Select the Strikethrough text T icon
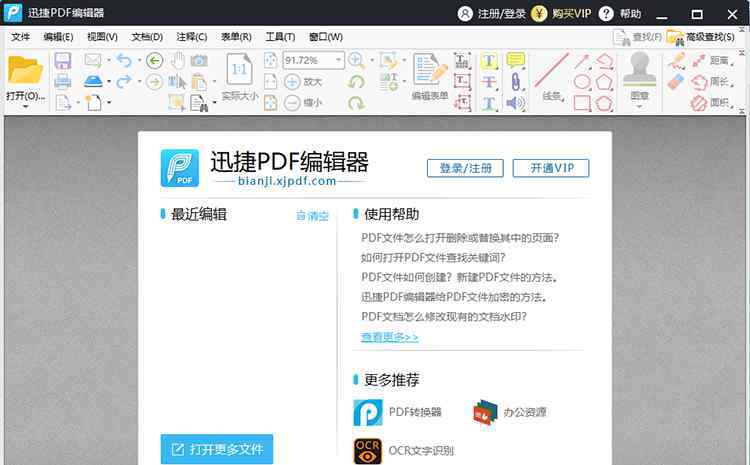The width and height of the screenshot is (750, 465). click(x=489, y=82)
